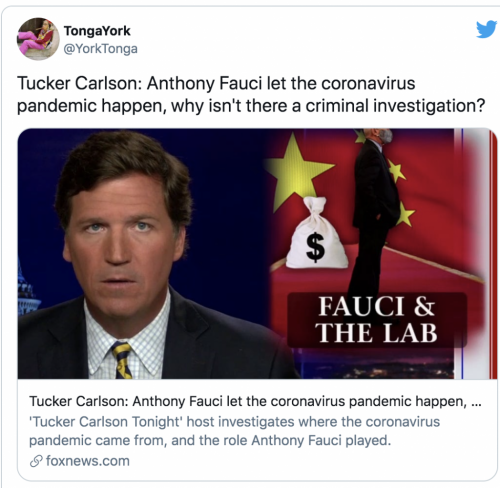Viewport: 500px width, 488px height.
Task: Click the FAUCI & THE LAB banner
Action: [377, 319]
